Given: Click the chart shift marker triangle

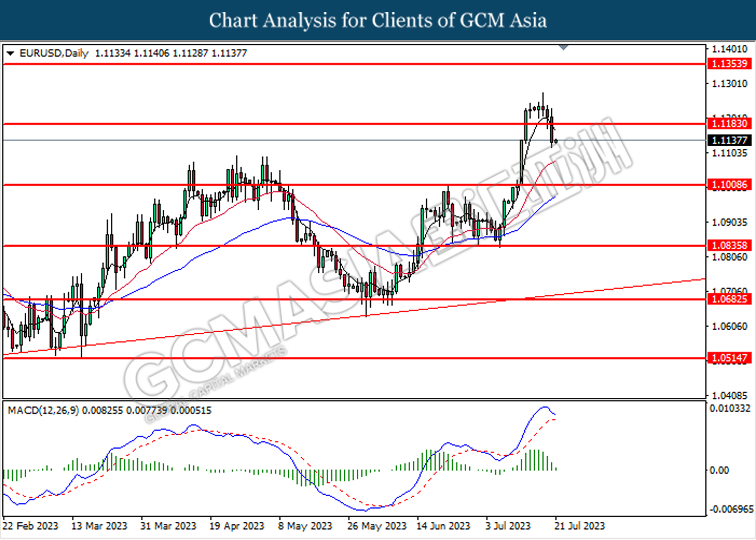Looking at the screenshot, I should tap(564, 47).
